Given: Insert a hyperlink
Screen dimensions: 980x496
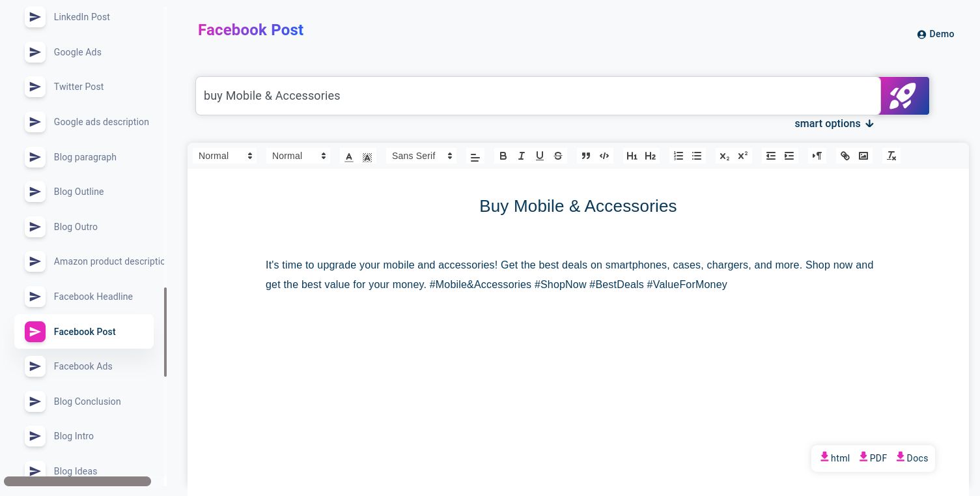Looking at the screenshot, I should pos(845,156).
